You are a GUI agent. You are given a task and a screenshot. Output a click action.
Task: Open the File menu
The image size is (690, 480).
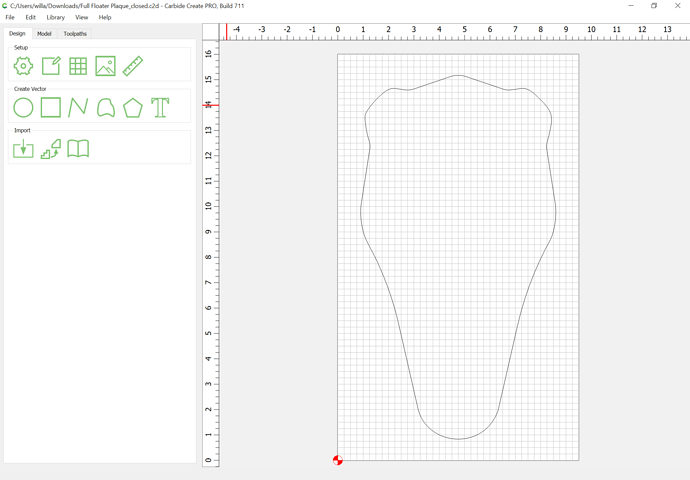pos(10,17)
